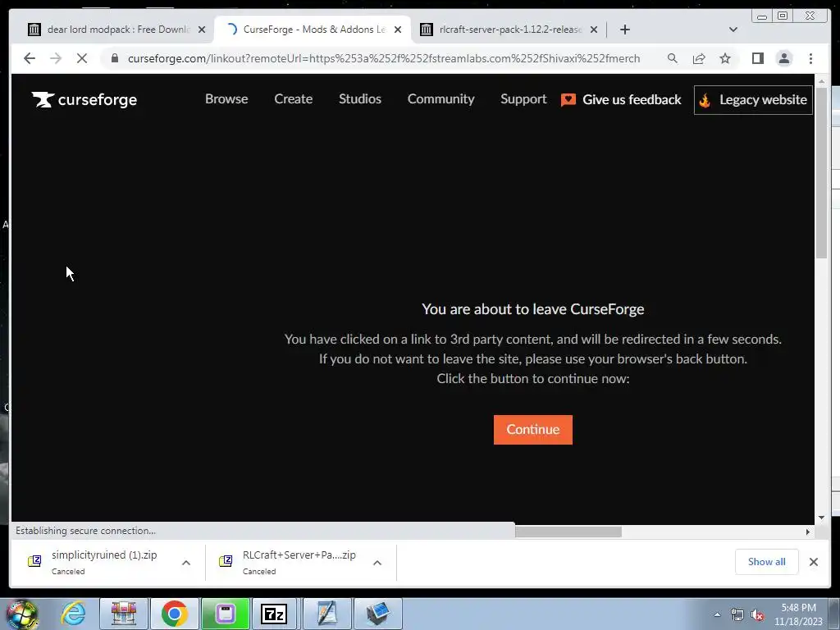Open the Create menu

tap(293, 99)
